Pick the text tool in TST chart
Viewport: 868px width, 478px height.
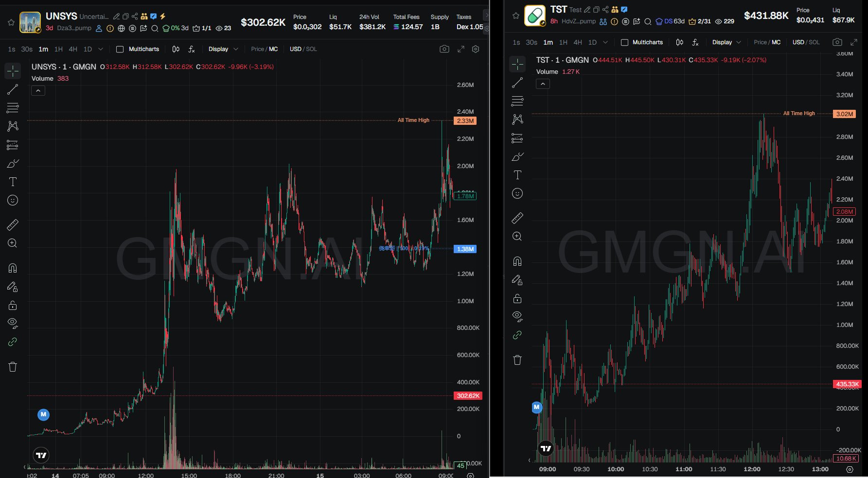[x=517, y=175]
